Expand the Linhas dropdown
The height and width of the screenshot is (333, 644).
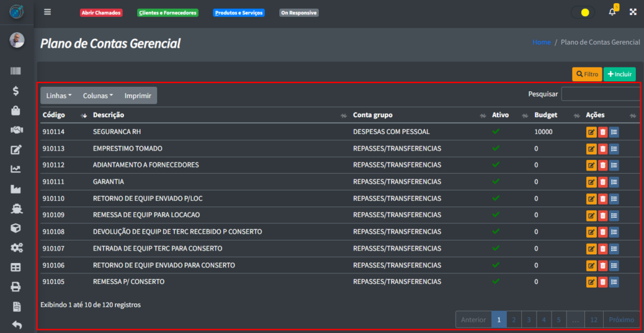point(59,96)
